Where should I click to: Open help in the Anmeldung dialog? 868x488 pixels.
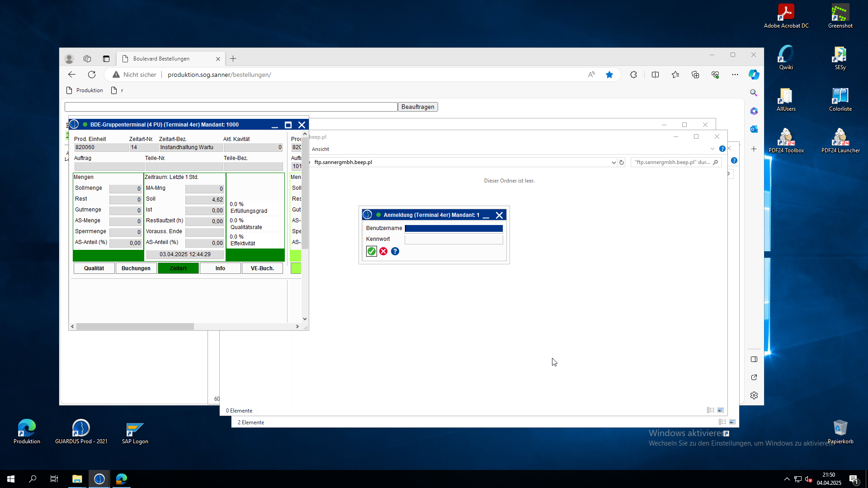(x=395, y=251)
